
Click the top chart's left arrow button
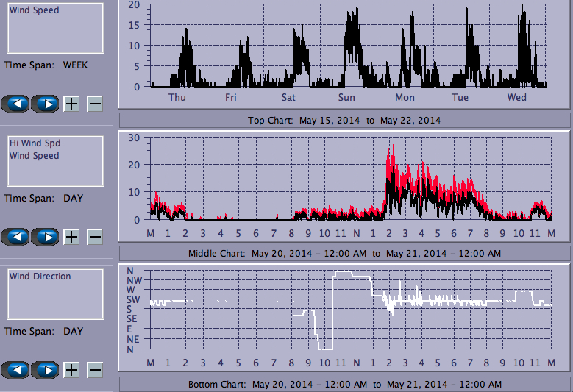(16, 104)
